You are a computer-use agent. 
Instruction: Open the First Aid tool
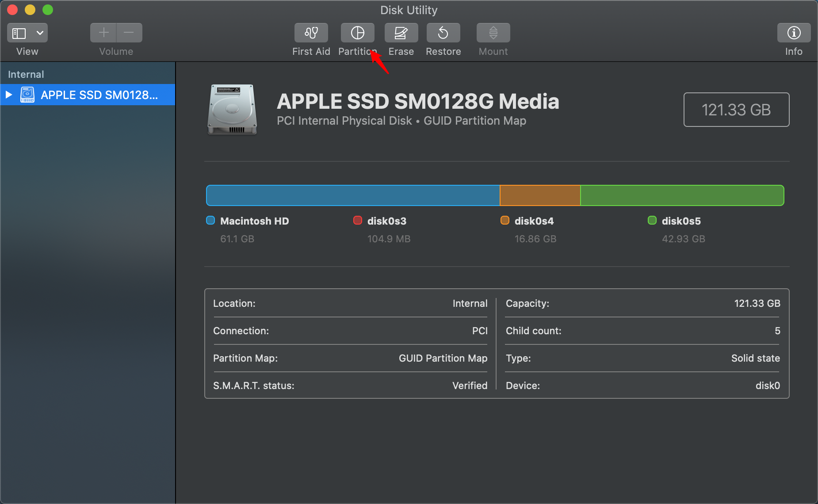pos(311,33)
